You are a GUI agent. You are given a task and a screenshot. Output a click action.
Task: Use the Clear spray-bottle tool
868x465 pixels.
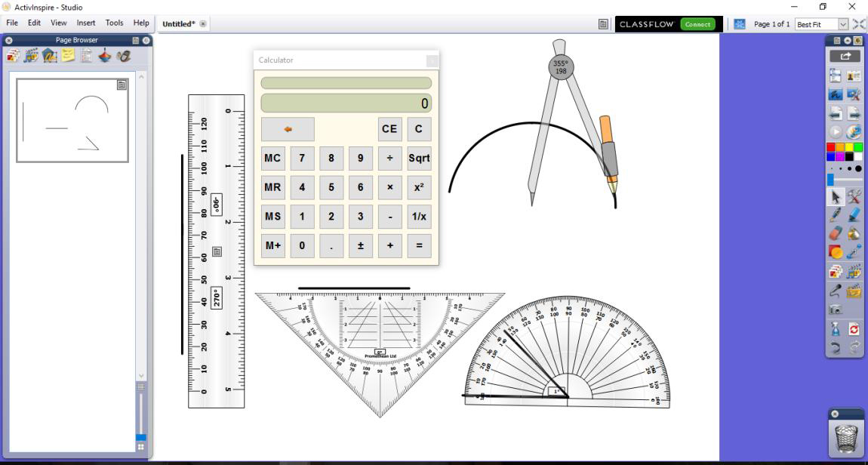pyautogui.click(x=836, y=328)
